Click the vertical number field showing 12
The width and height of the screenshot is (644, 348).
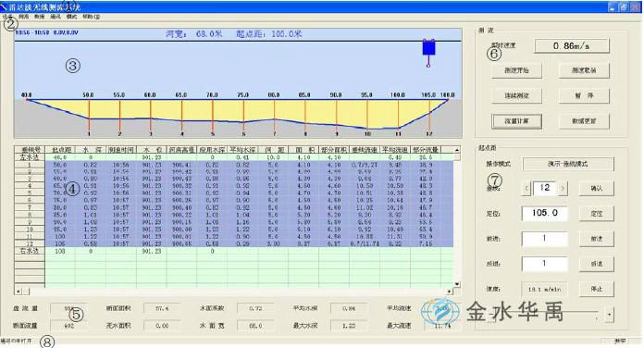544,188
